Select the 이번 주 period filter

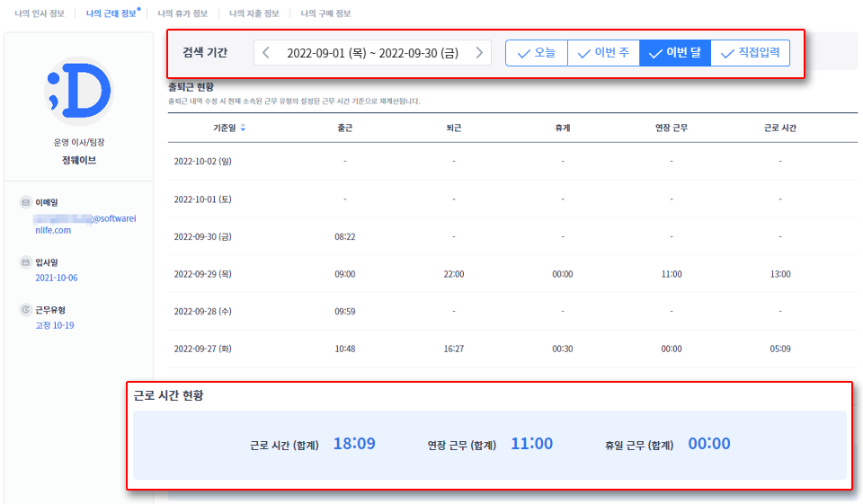pos(603,53)
